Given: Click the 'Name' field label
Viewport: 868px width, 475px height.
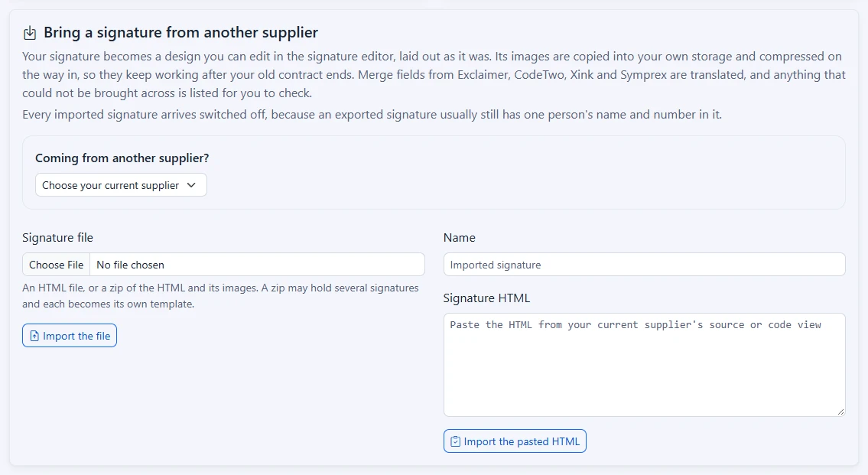Looking at the screenshot, I should [x=460, y=237].
